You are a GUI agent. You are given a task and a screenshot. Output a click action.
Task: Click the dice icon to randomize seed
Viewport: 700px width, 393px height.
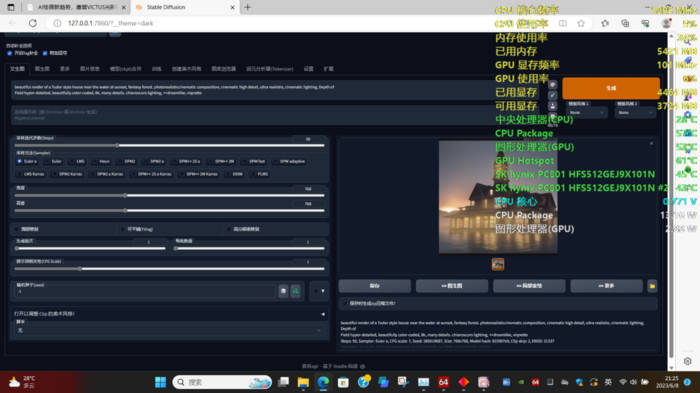tap(283, 291)
